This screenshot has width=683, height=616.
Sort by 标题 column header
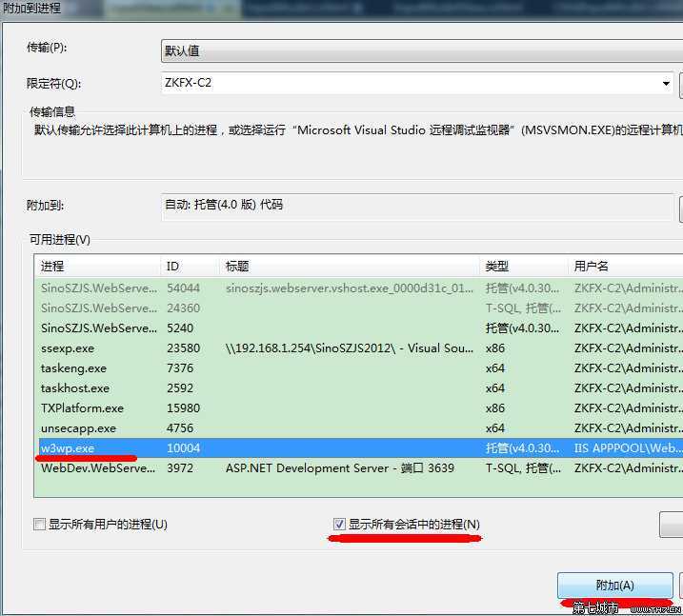pyautogui.click(x=349, y=266)
